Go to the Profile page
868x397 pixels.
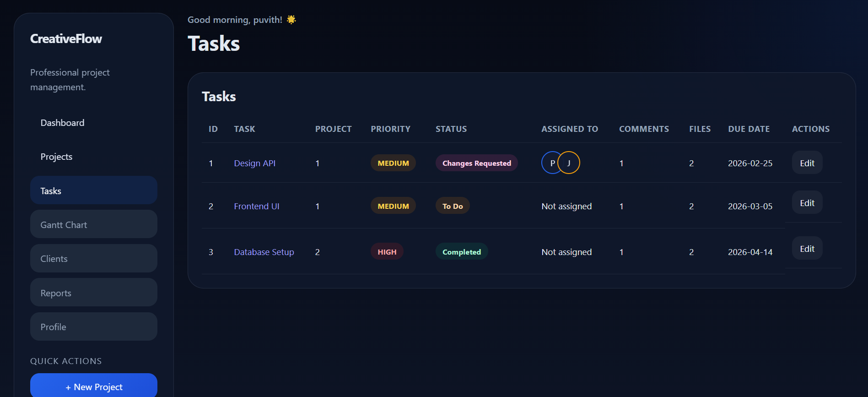click(94, 326)
